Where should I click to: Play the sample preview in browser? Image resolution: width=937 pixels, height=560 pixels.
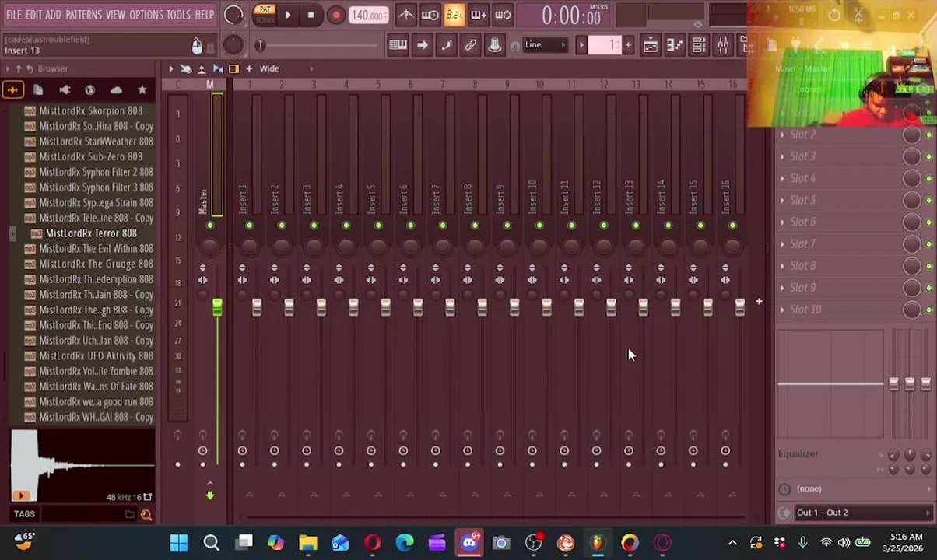click(21, 495)
